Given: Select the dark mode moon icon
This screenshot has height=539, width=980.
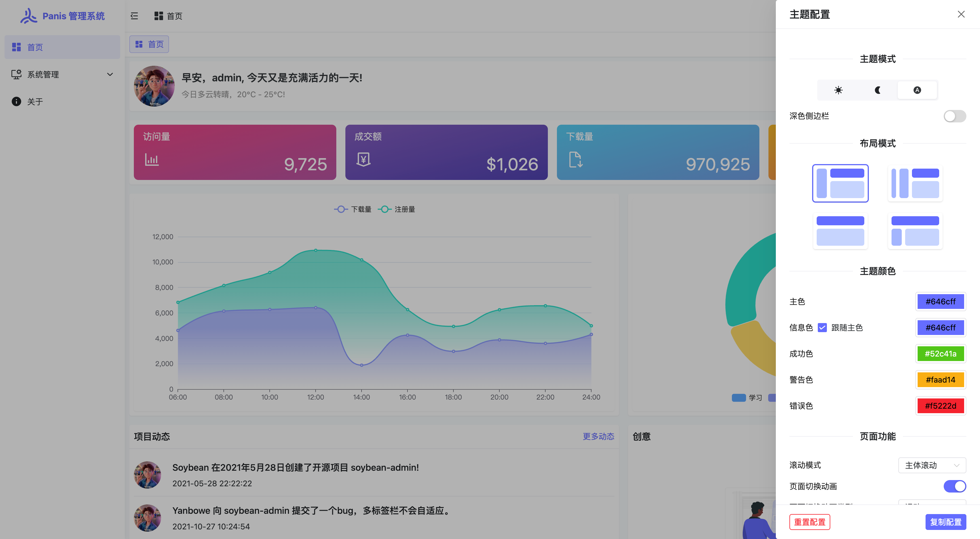Looking at the screenshot, I should pos(878,90).
